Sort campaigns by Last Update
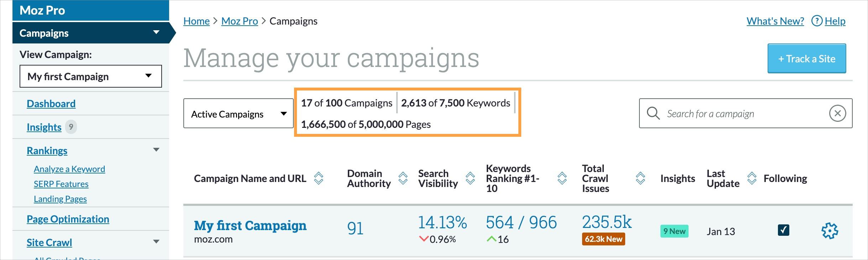Screen dimensions: 868x260 [x=752, y=178]
